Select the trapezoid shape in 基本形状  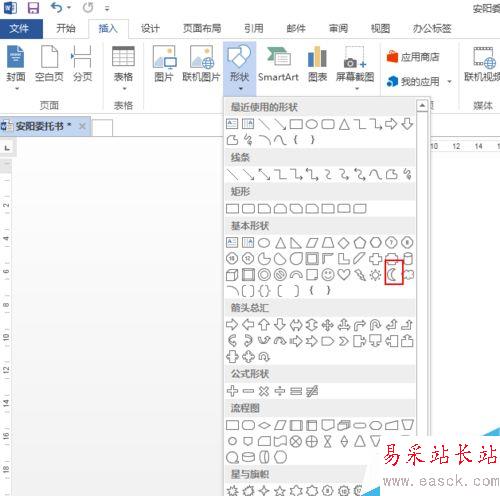pos(328,243)
